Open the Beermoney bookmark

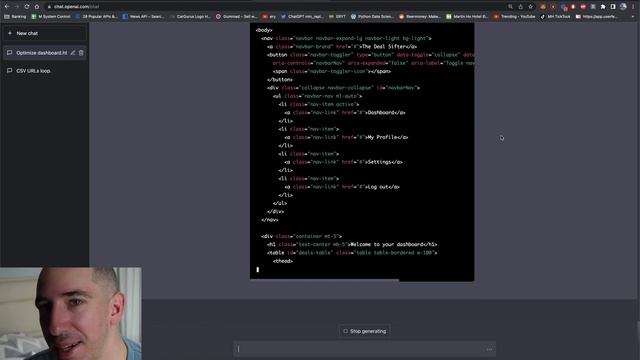pyautogui.click(x=420, y=17)
